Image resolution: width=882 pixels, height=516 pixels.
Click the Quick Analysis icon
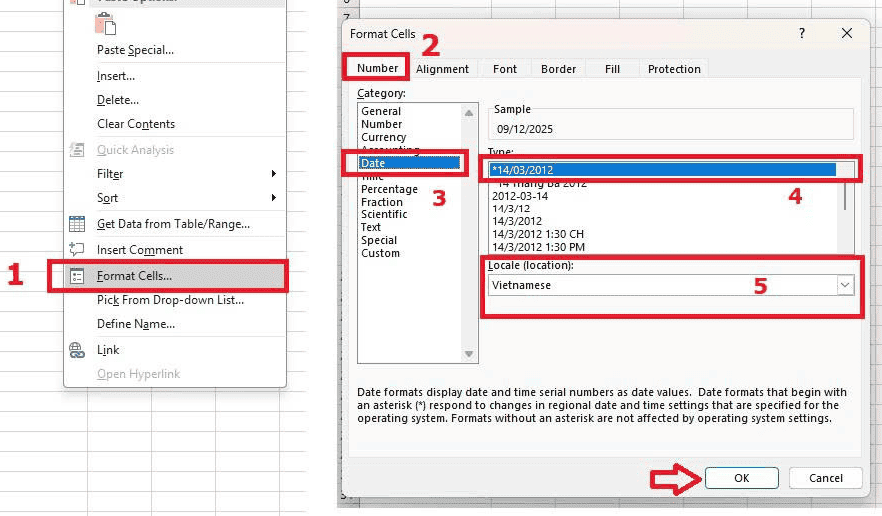coord(76,150)
